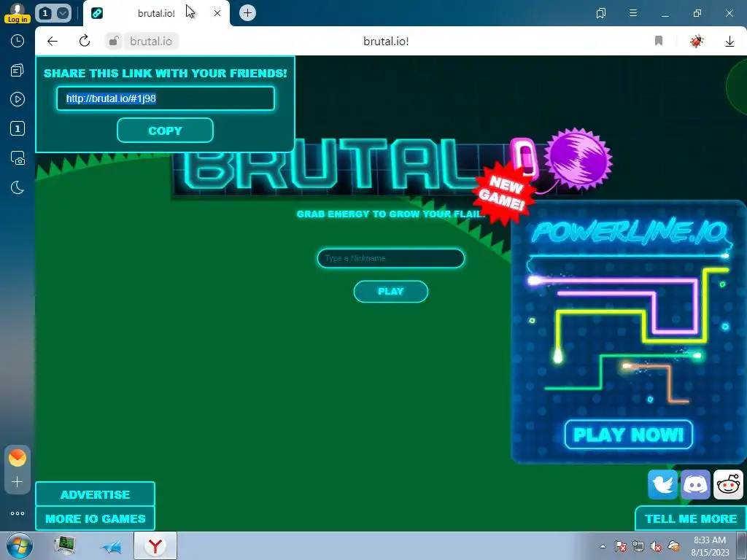Bookmark this page with the ribbon icon

659,41
